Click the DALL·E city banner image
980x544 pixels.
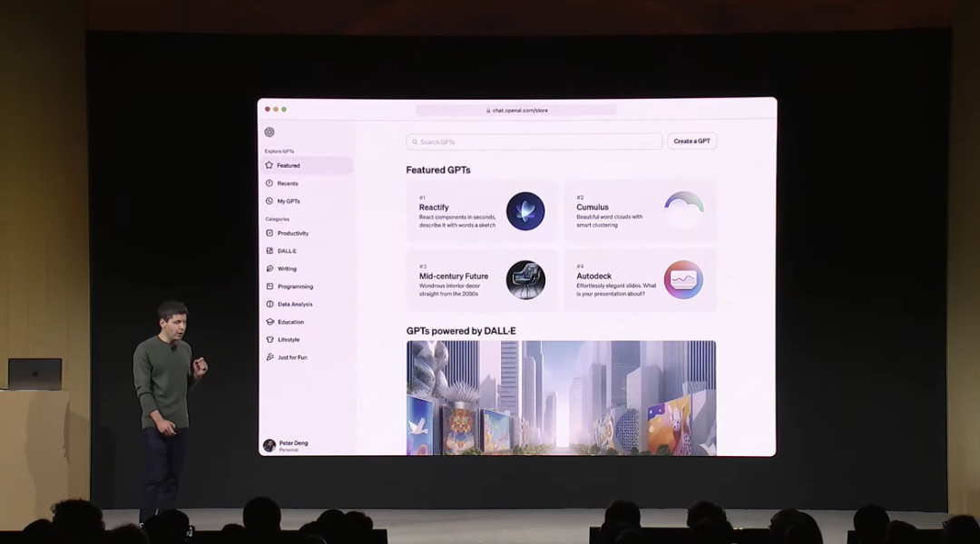[562, 398]
